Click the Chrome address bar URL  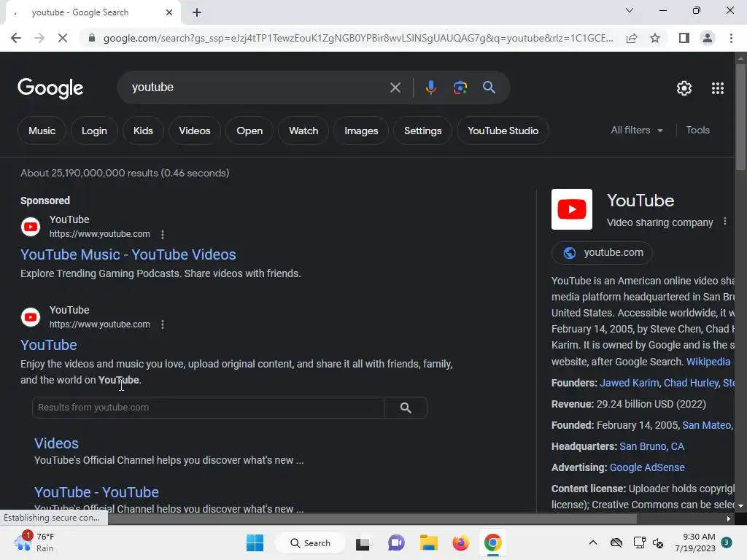357,38
